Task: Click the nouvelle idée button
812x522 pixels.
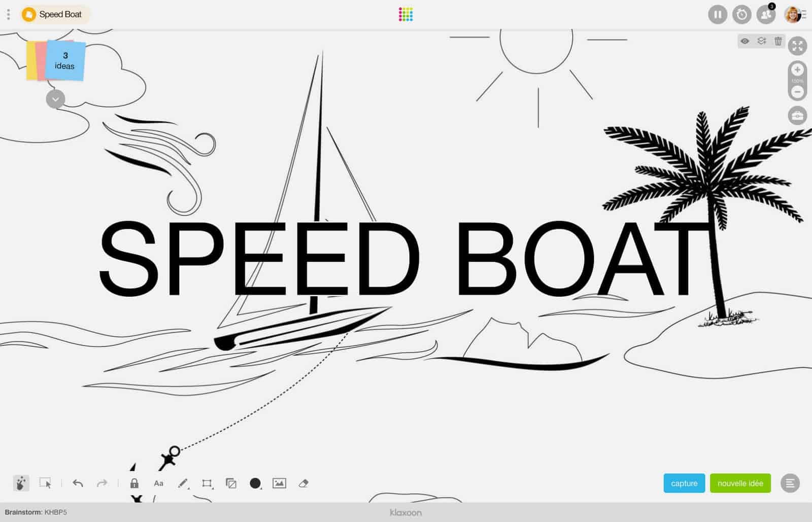Action: (x=740, y=483)
